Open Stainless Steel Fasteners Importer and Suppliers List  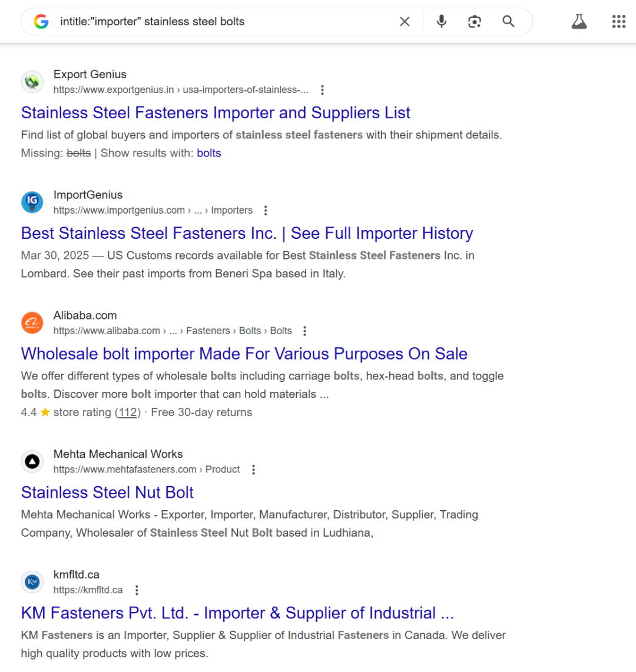tap(216, 113)
